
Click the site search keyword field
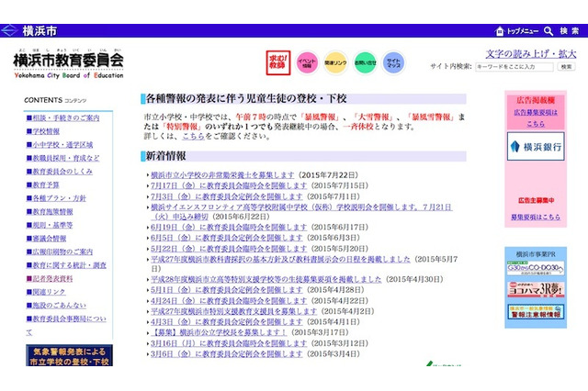point(514,67)
